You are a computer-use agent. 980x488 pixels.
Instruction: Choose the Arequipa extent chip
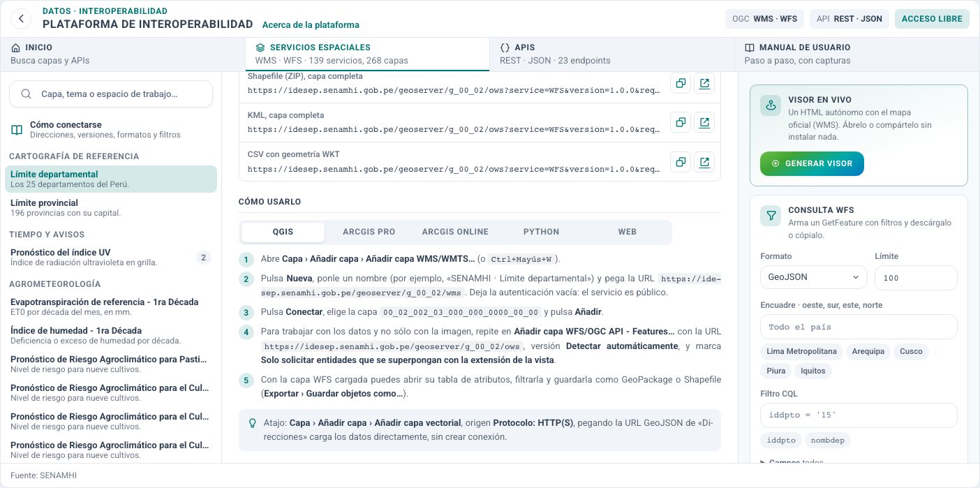tap(868, 351)
